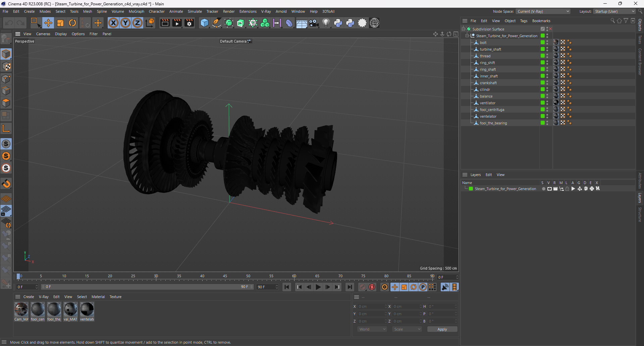Click the first Python script icon
The width and height of the screenshot is (644, 346).
click(338, 23)
